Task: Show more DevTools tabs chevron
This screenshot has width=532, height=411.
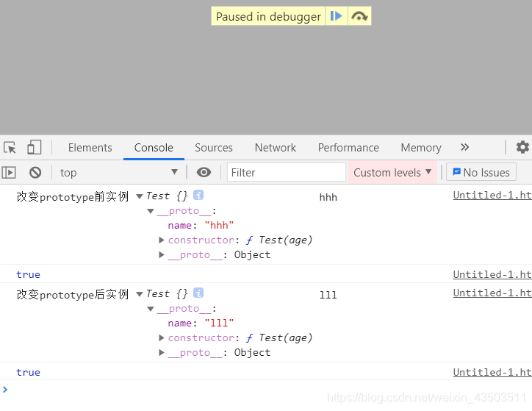Action: [465, 147]
